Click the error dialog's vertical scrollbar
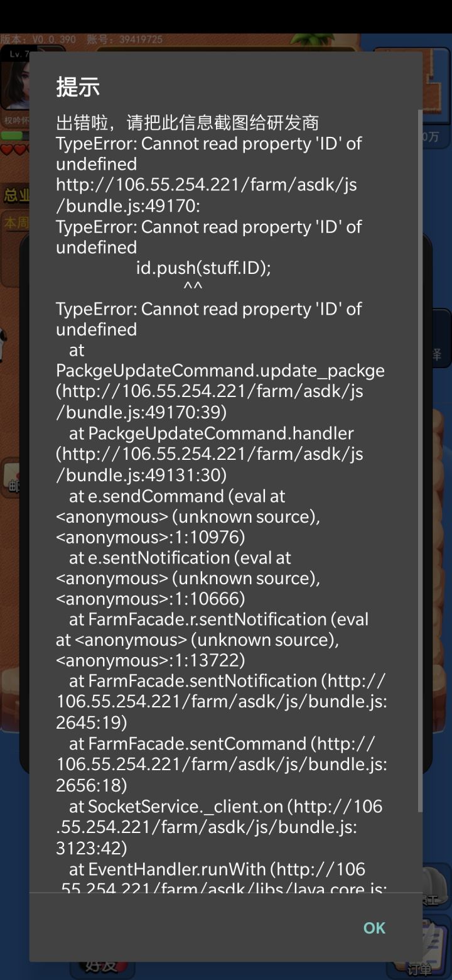 click(420, 460)
